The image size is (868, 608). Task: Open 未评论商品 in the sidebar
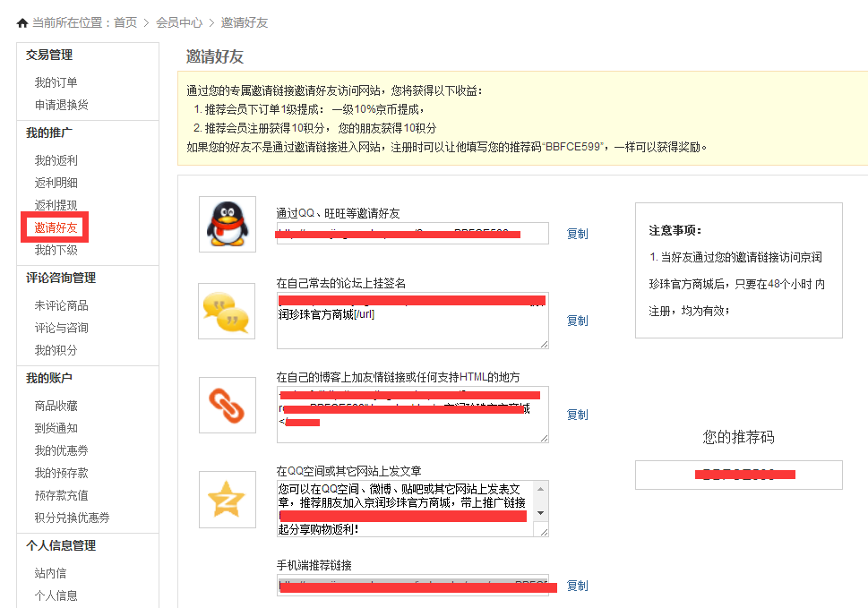click(62, 305)
